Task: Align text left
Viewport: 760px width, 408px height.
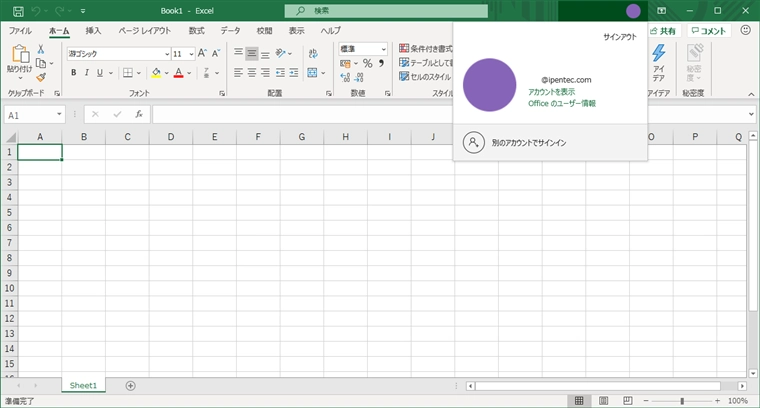Action: click(238, 73)
